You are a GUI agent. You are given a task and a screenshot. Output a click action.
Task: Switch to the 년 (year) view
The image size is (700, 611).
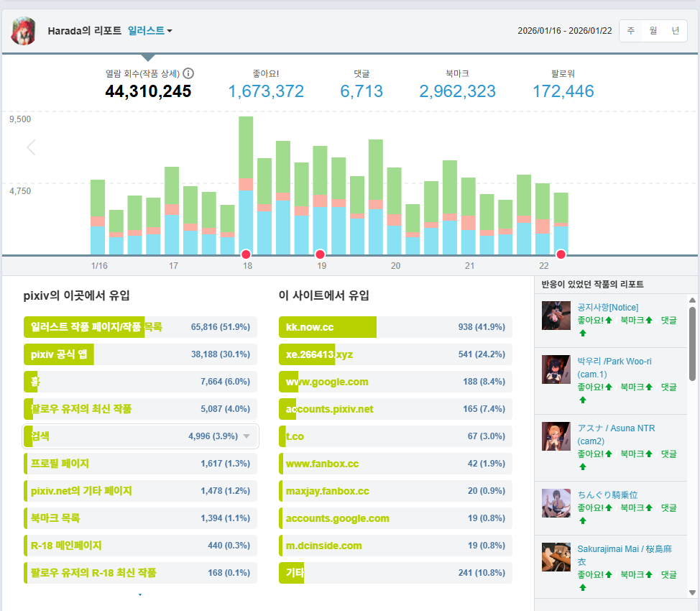click(675, 31)
